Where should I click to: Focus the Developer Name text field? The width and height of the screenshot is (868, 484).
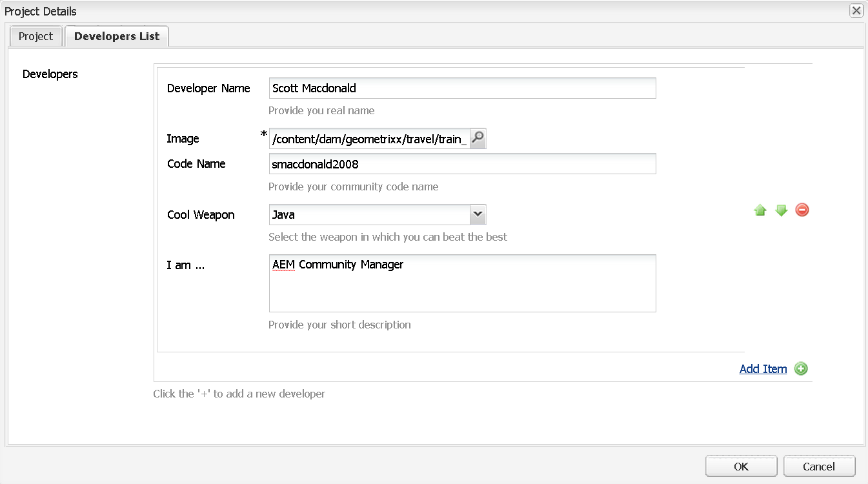462,88
